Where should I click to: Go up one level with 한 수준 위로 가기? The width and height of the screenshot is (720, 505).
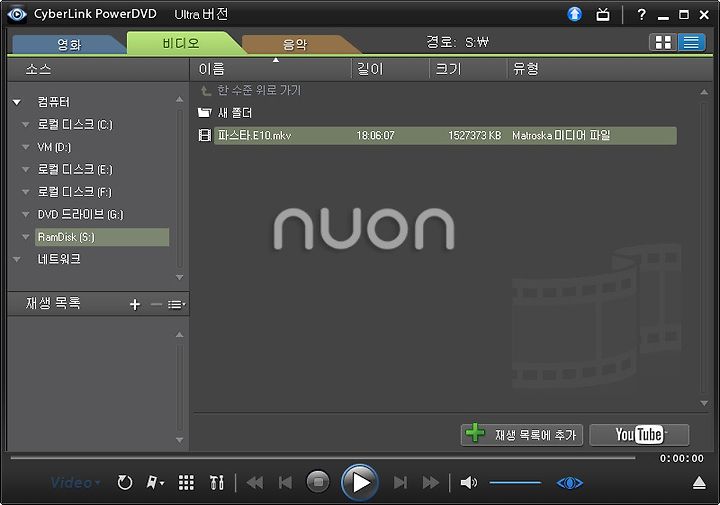(x=251, y=90)
